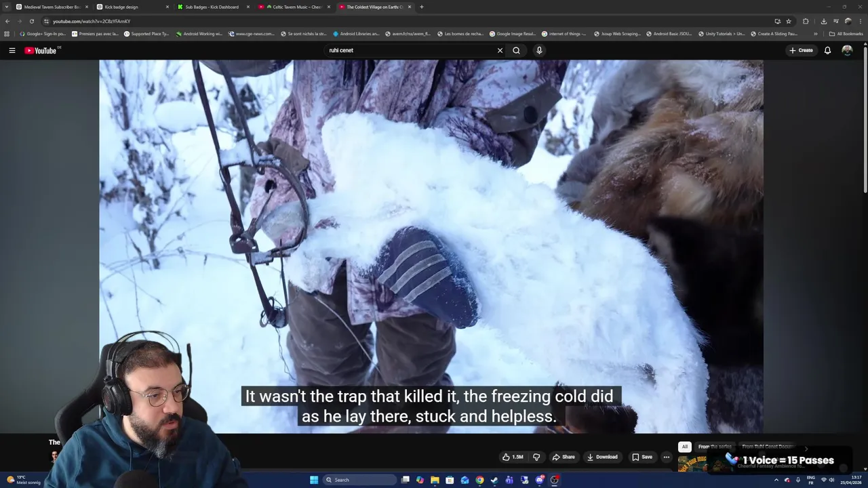Open Jsoup Web Scraping bookmark
Image resolution: width=868 pixels, height=488 pixels.
[x=617, y=33]
